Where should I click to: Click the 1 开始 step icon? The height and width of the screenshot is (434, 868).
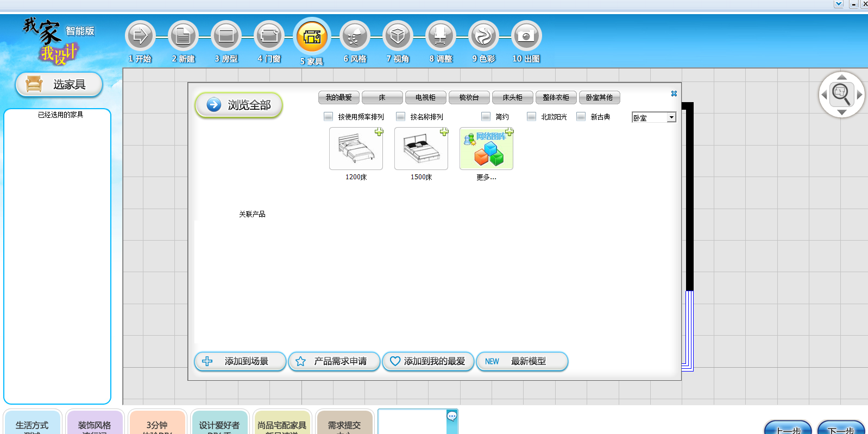pos(140,36)
